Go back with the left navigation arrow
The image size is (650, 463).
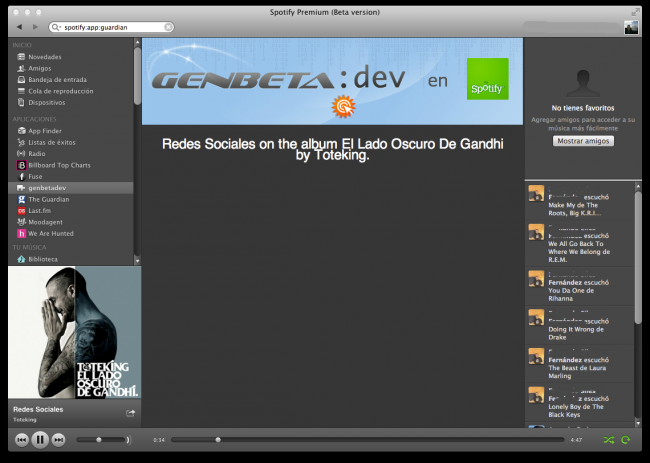[x=19, y=27]
